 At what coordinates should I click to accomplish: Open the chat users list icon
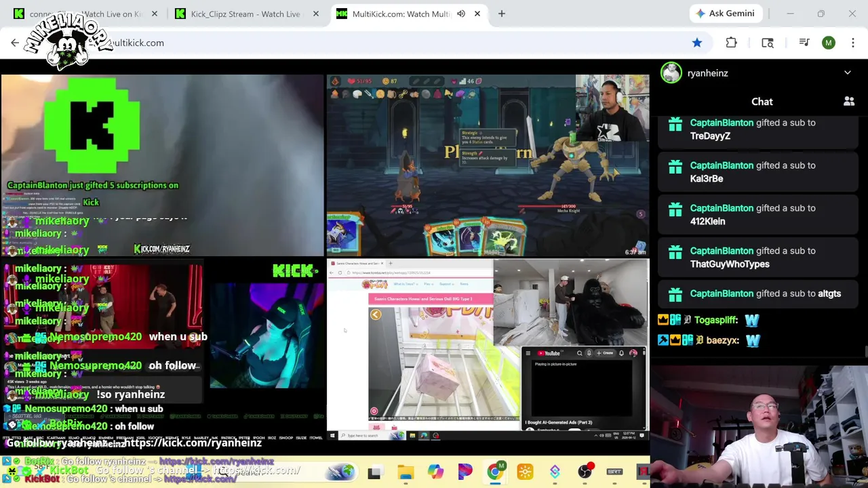849,102
